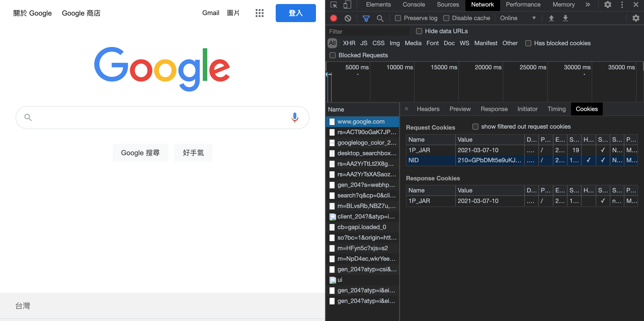Select the All filter type

pos(332,43)
